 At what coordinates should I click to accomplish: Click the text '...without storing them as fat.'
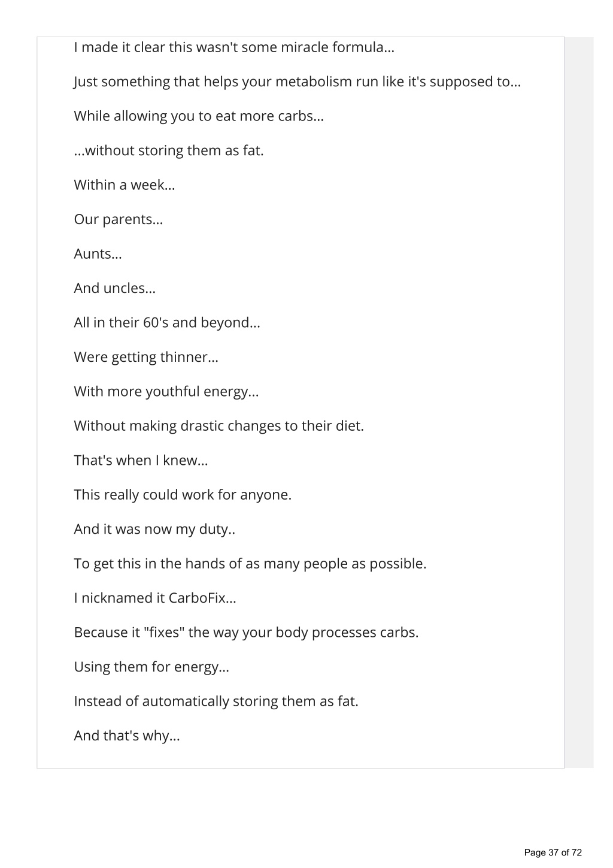(x=169, y=150)
